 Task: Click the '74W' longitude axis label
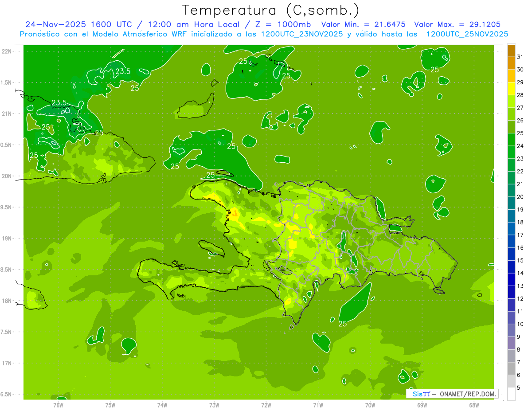click(162, 405)
